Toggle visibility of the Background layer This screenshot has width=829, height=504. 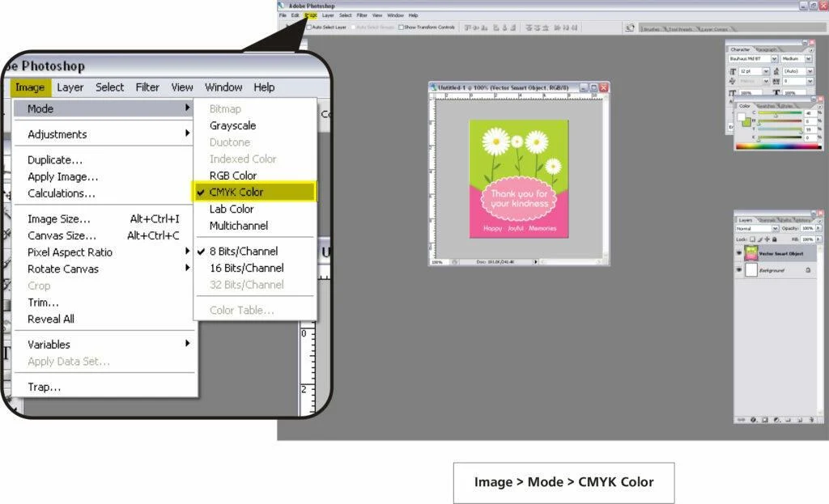click(x=738, y=270)
